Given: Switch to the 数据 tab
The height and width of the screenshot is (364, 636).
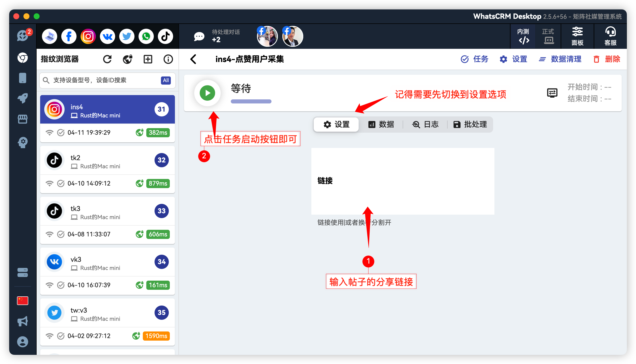Looking at the screenshot, I should [x=382, y=124].
